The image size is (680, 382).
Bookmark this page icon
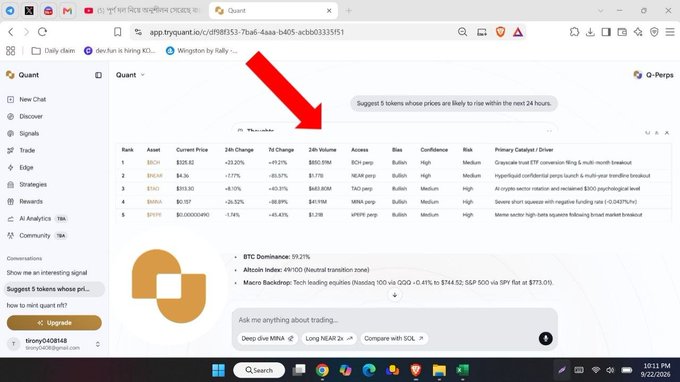click(x=118, y=32)
